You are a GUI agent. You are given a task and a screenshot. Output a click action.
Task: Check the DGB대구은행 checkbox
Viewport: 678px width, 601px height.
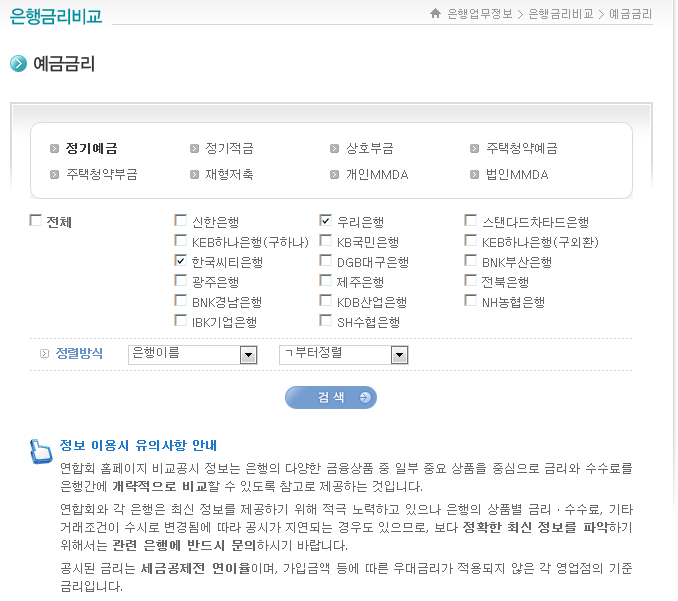pos(326,260)
